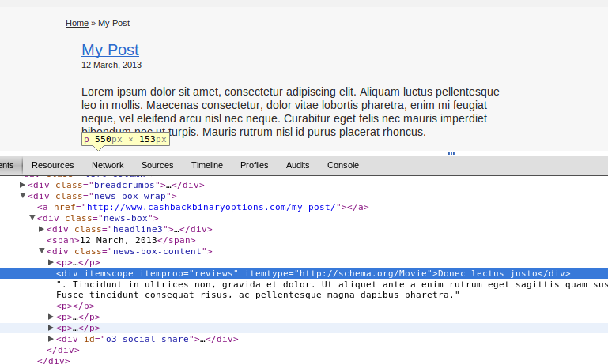This screenshot has width=608, height=364.
Task: Click the schema.org/Movie itemtype value
Action: pyautogui.click(x=364, y=273)
